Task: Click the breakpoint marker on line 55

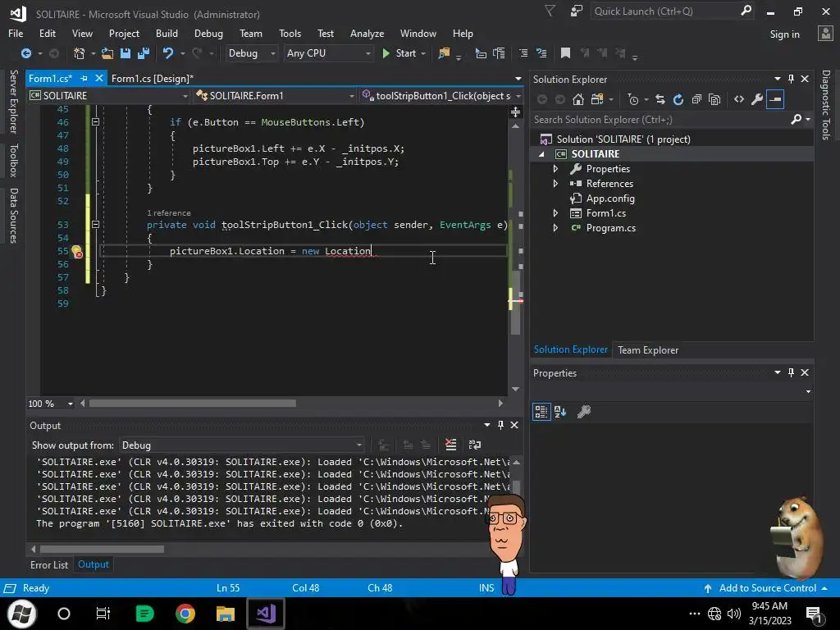Action: click(x=76, y=251)
